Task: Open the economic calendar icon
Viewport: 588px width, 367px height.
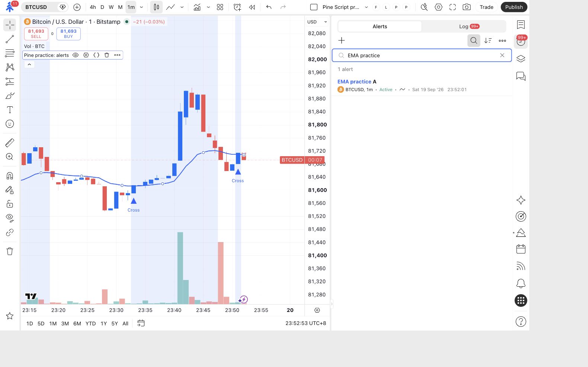Action: [521, 249]
